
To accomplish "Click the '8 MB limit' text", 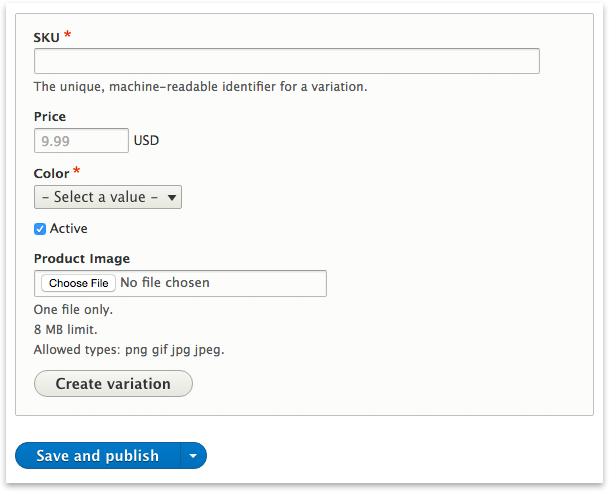I will tap(66, 329).
